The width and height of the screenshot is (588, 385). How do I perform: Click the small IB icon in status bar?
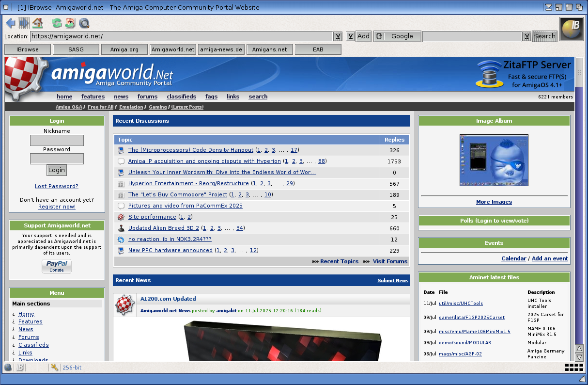click(20, 368)
